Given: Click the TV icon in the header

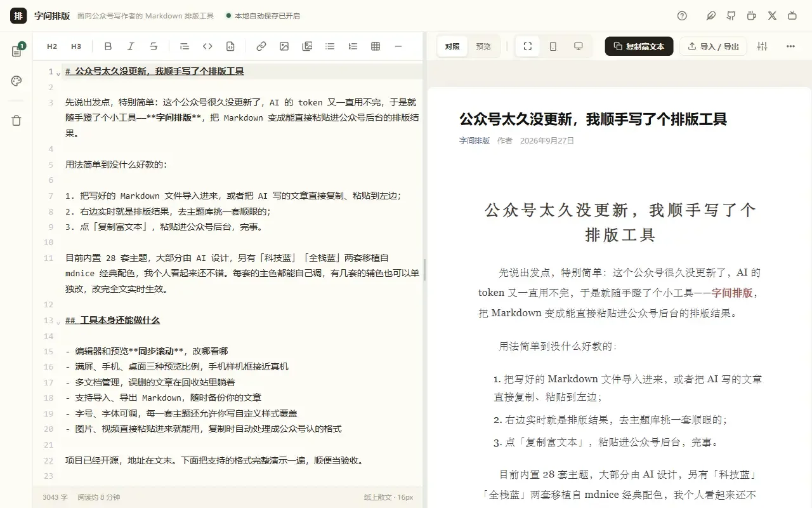Looking at the screenshot, I should (792, 16).
